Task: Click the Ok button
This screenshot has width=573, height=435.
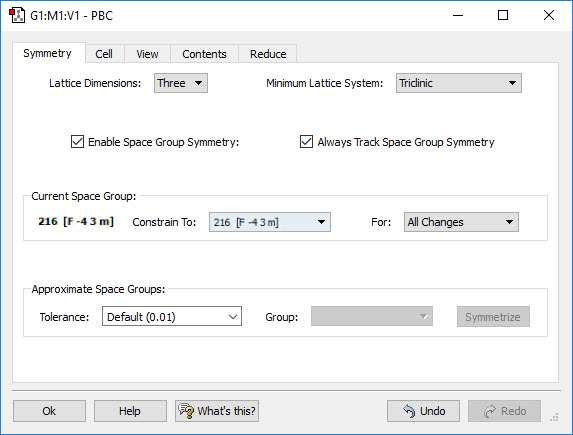Action: point(49,411)
